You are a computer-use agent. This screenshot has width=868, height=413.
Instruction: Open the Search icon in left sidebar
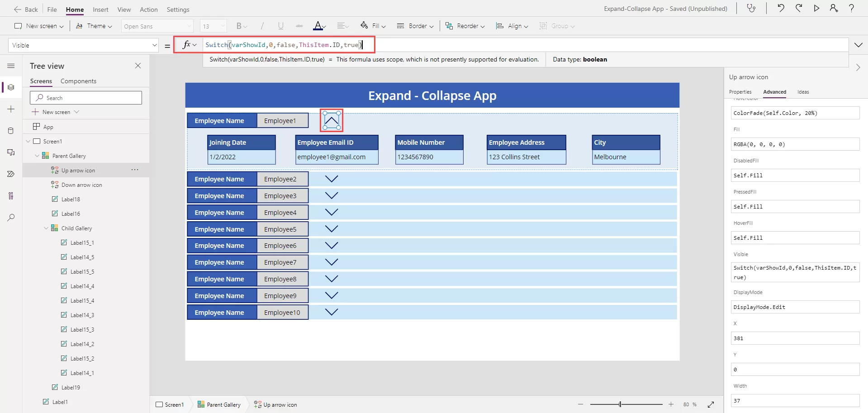tap(11, 218)
